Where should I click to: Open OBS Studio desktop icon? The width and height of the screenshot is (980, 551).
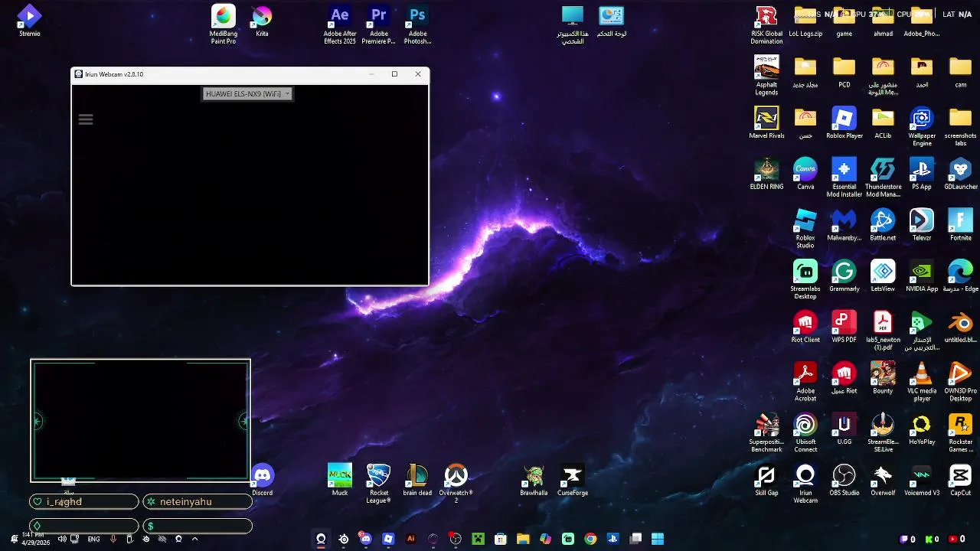(844, 480)
